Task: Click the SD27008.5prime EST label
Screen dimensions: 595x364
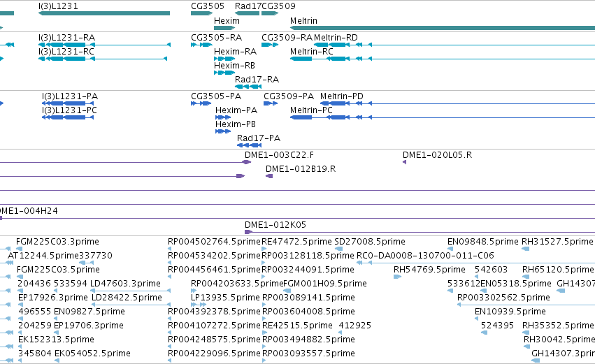Action: pos(370,242)
